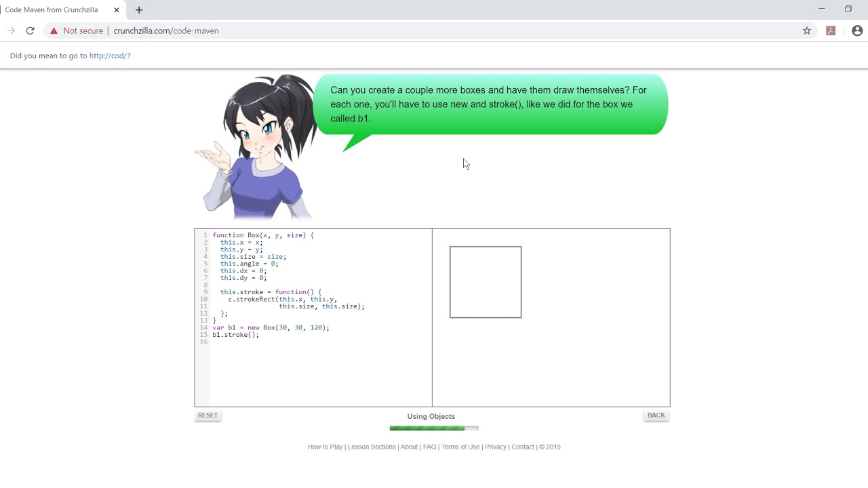Click code line 'this.stroke = function() {'
Viewport: 868px width, 488px height.
(x=271, y=292)
